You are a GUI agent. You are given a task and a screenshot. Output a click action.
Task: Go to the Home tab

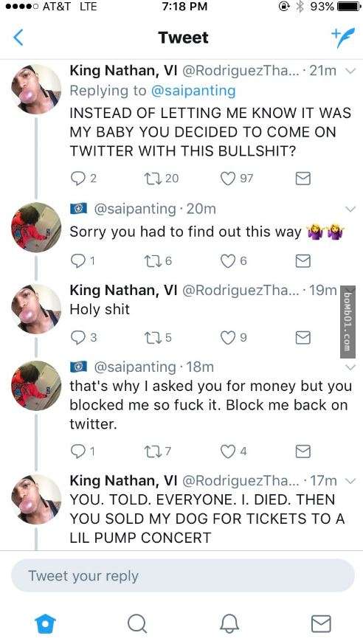(x=45, y=624)
